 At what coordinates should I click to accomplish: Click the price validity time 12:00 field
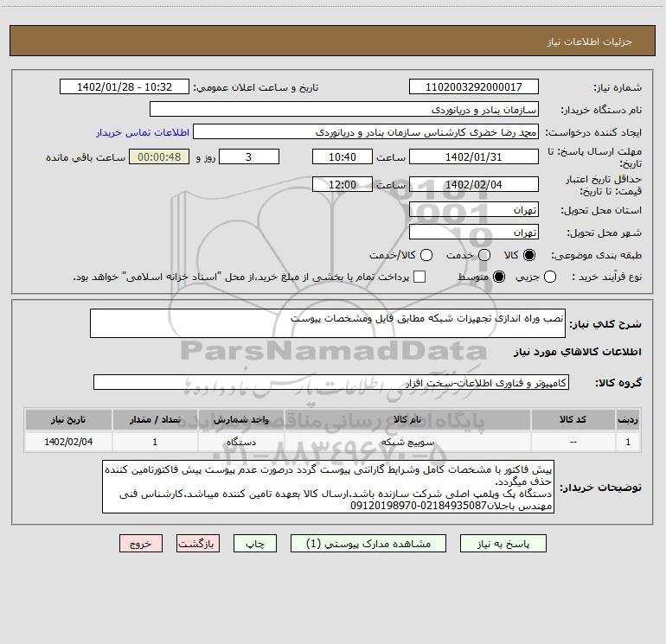click(x=343, y=184)
